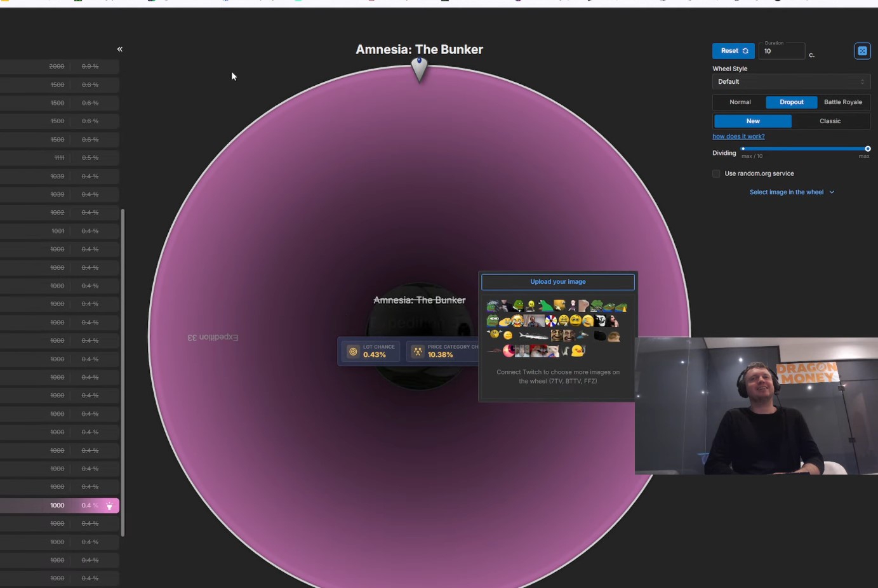Click Upload your image button
878x588 pixels.
click(x=558, y=282)
